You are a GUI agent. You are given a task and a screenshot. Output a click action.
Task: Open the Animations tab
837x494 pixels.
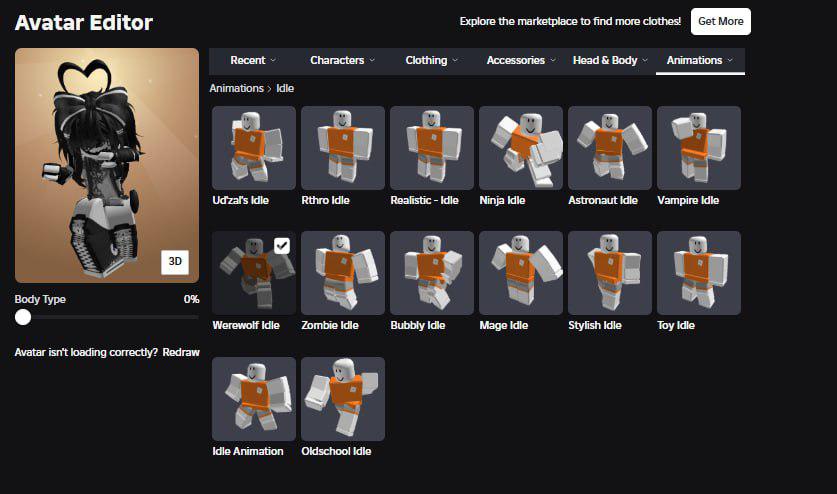click(700, 61)
